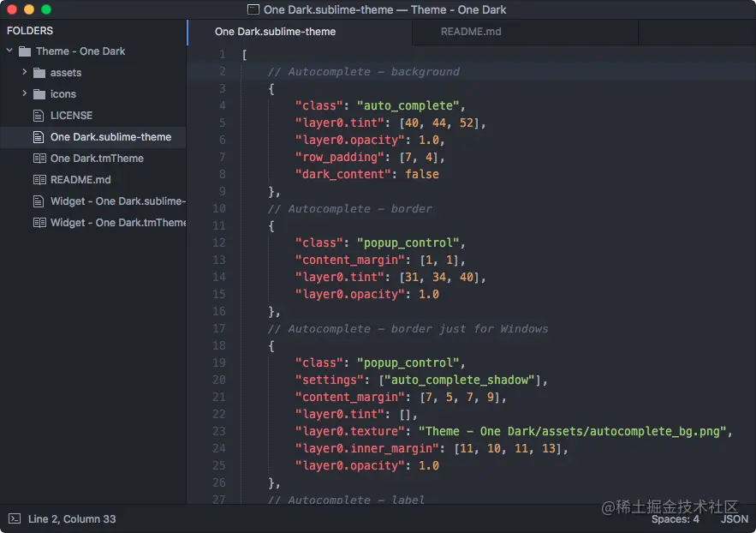Open the Spaces: 4 indentation menu
This screenshot has height=533, width=756.
tap(675, 519)
